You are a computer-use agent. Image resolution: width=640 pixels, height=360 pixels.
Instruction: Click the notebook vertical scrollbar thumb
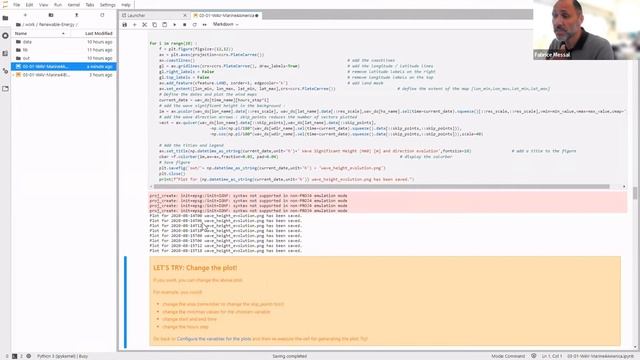coord(635,193)
